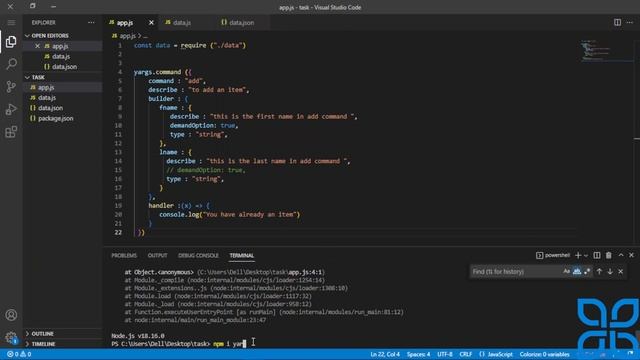640x360 pixels.
Task: Toggle Match Whole Word in terminal find
Action: 577,271
